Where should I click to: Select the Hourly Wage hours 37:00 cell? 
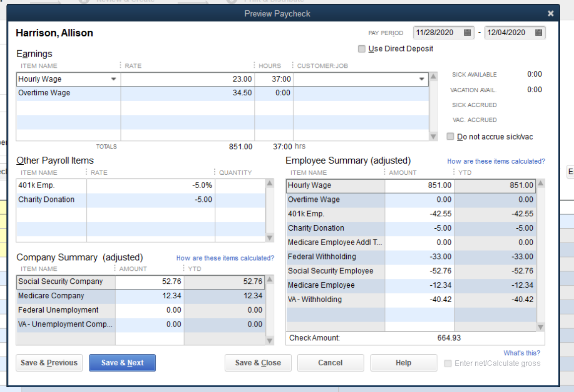(x=274, y=79)
